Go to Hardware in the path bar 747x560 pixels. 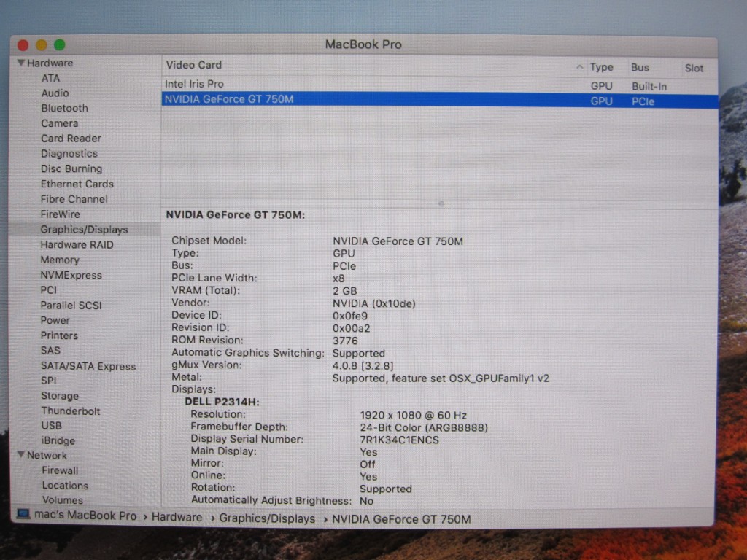(177, 517)
